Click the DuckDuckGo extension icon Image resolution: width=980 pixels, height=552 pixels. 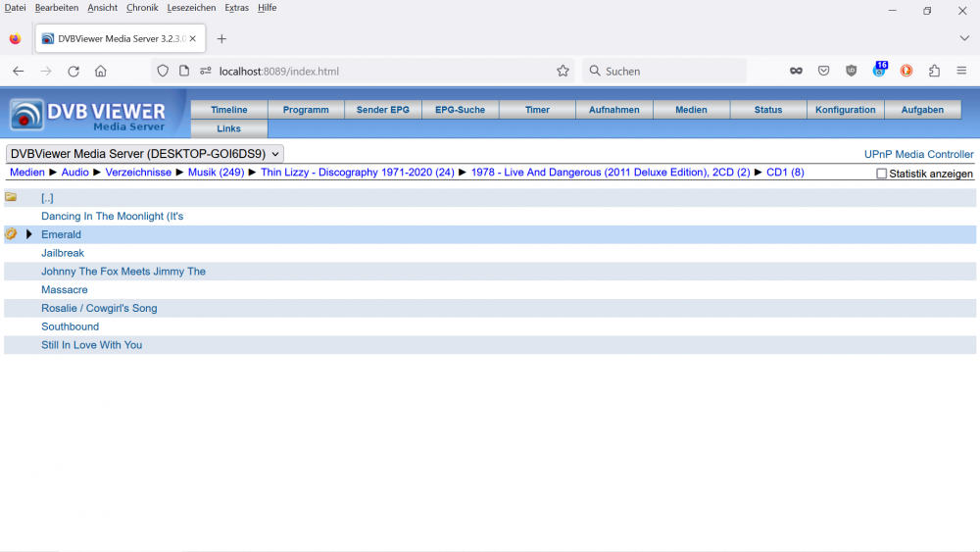point(906,72)
